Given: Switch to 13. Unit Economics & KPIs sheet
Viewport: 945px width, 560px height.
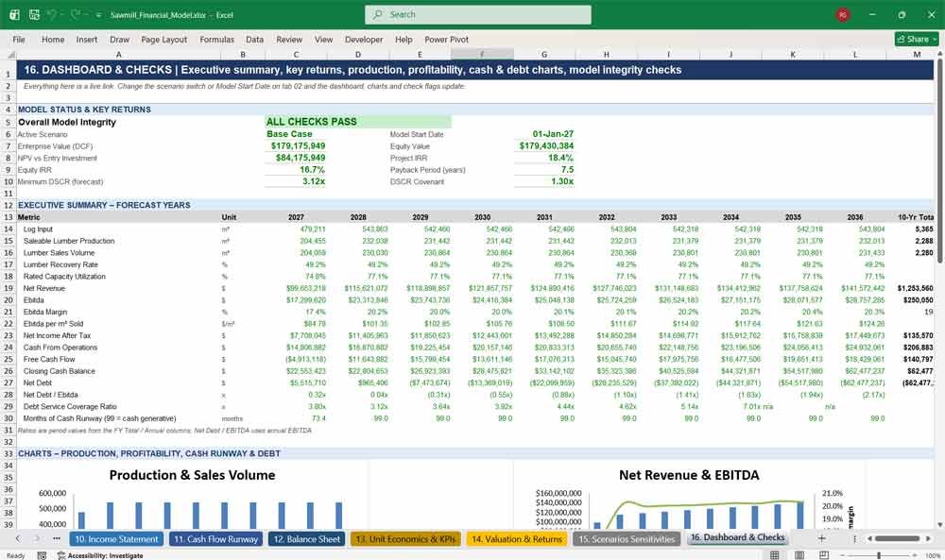Looking at the screenshot, I should point(405,539).
